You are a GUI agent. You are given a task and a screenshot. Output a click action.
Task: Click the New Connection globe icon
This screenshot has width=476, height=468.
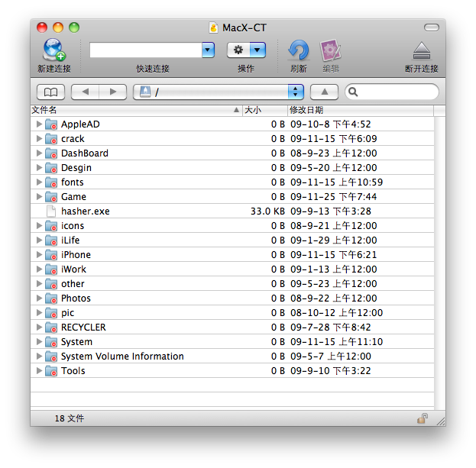54,50
